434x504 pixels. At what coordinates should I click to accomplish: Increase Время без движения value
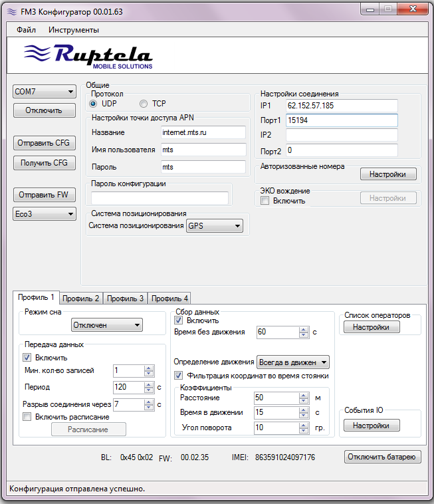point(304,330)
